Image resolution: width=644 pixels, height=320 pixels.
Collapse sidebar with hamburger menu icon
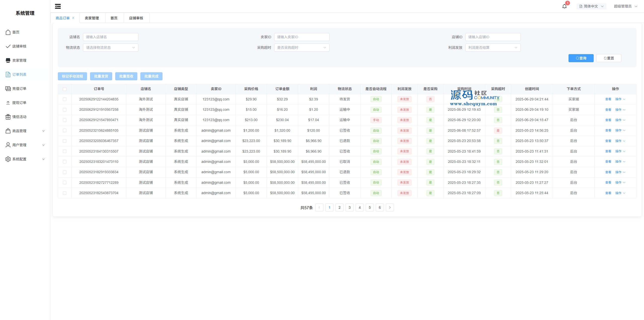pos(58,6)
